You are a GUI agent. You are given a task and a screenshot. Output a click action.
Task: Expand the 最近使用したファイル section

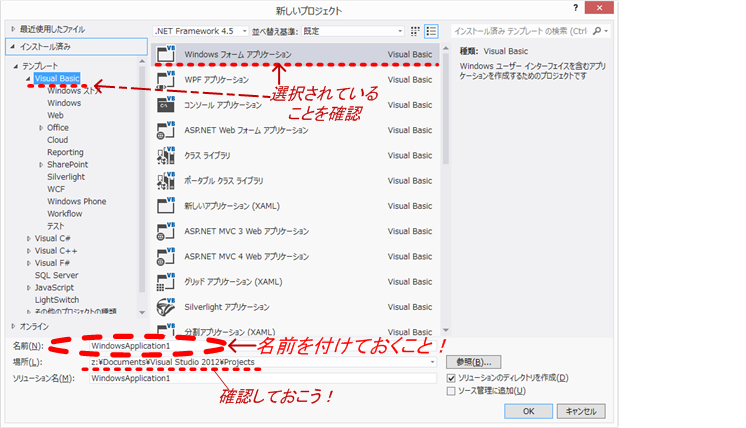click(13, 29)
